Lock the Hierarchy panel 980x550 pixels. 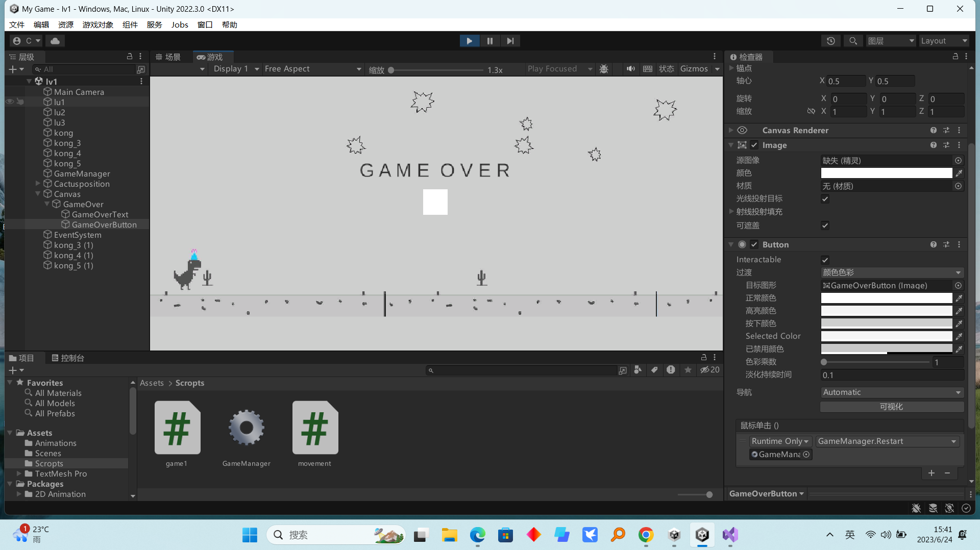pos(130,57)
